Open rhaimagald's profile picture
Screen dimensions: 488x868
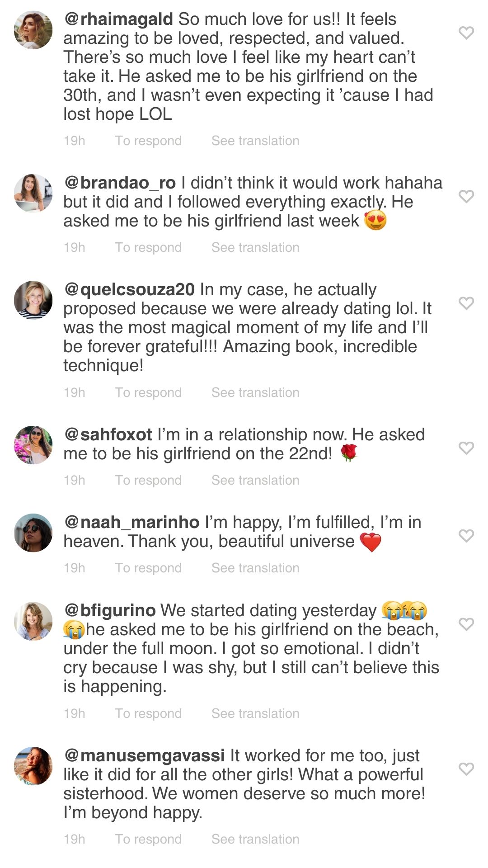coord(33,30)
